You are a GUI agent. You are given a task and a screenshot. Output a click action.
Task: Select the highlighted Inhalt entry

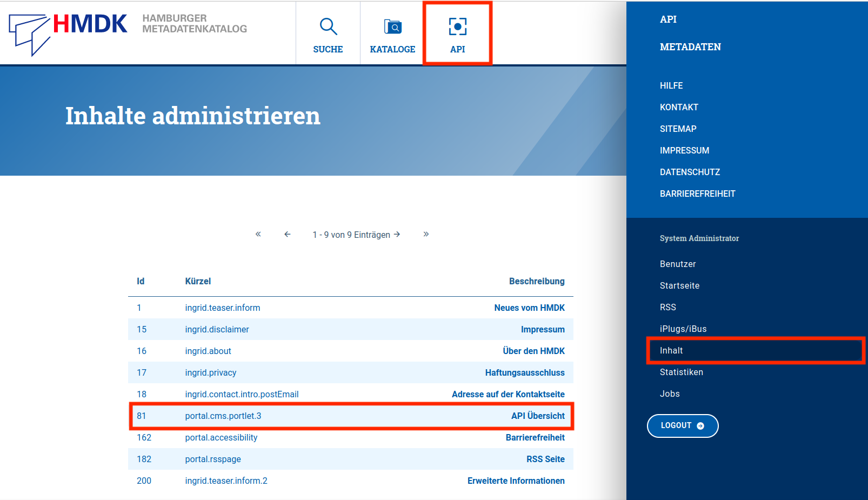pyautogui.click(x=671, y=350)
